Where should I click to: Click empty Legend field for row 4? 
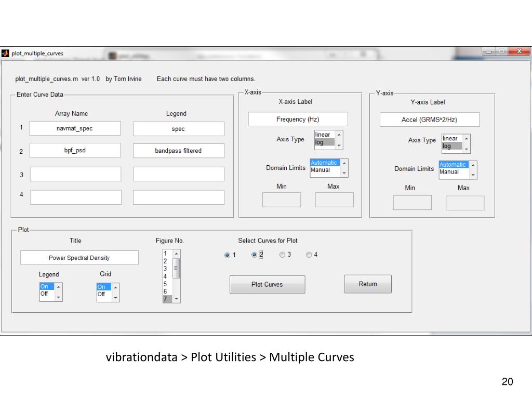tap(179, 197)
